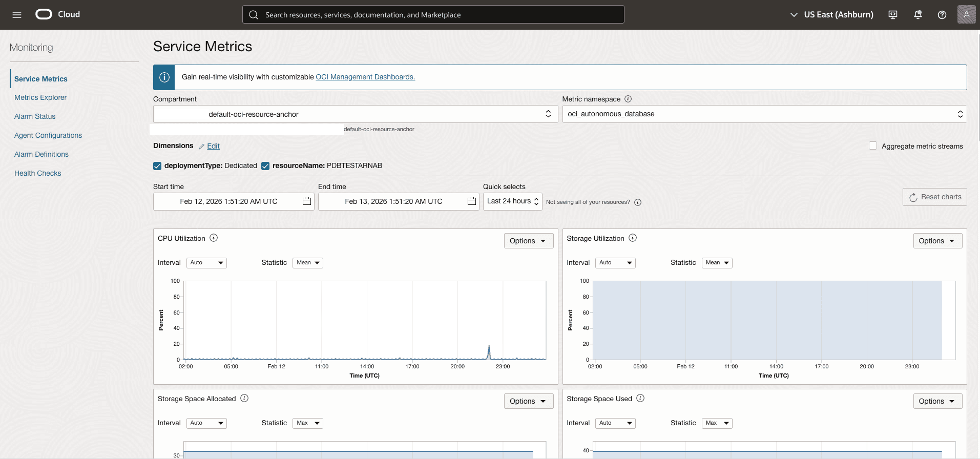The width and height of the screenshot is (980, 459).
Task: Click info icon beside 'Not seeing all of your resources?'
Action: 638,202
